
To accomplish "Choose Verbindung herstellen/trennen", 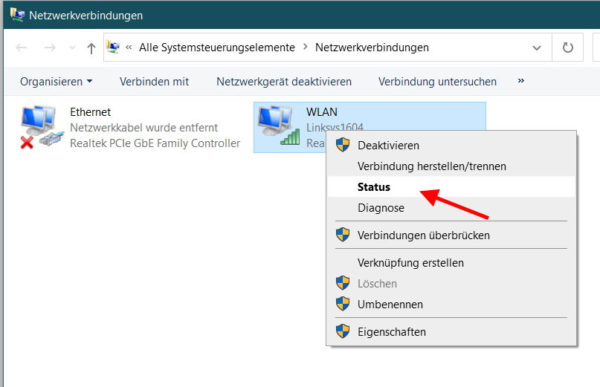I will (x=452, y=166).
